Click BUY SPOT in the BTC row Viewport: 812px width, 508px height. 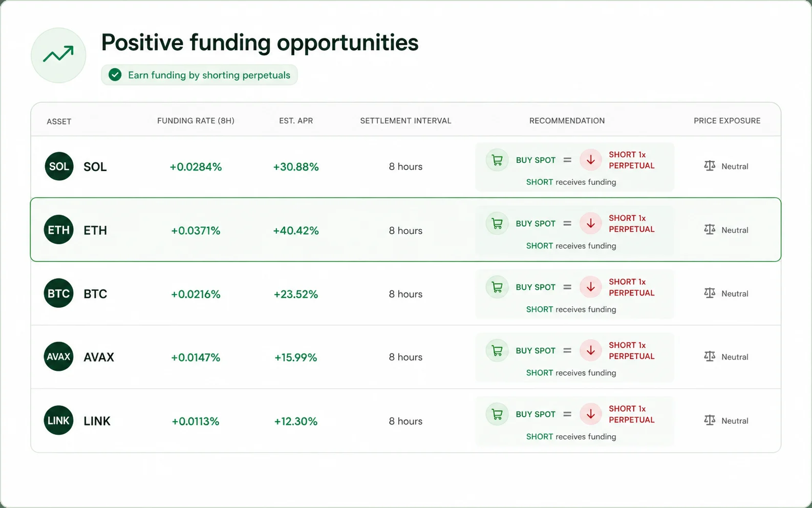pos(536,287)
